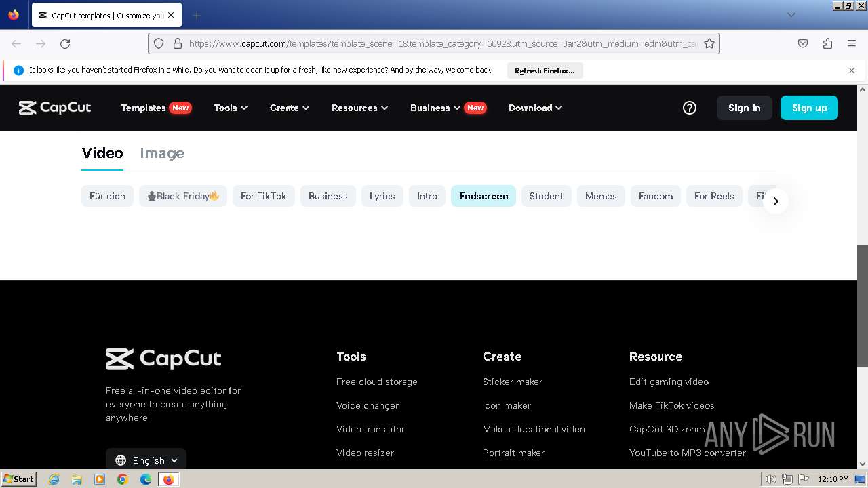Viewport: 868px width, 488px height.
Task: Bookmark page with star icon
Action: coord(709,43)
